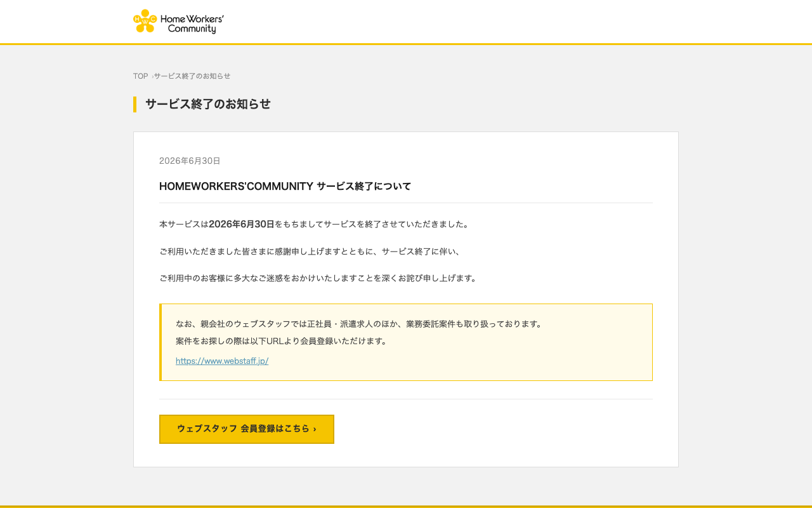Viewport: 812px width, 508px height.
Task: Click the notice line starting なお、親会社のウェブスタッフ
Action: [360, 324]
